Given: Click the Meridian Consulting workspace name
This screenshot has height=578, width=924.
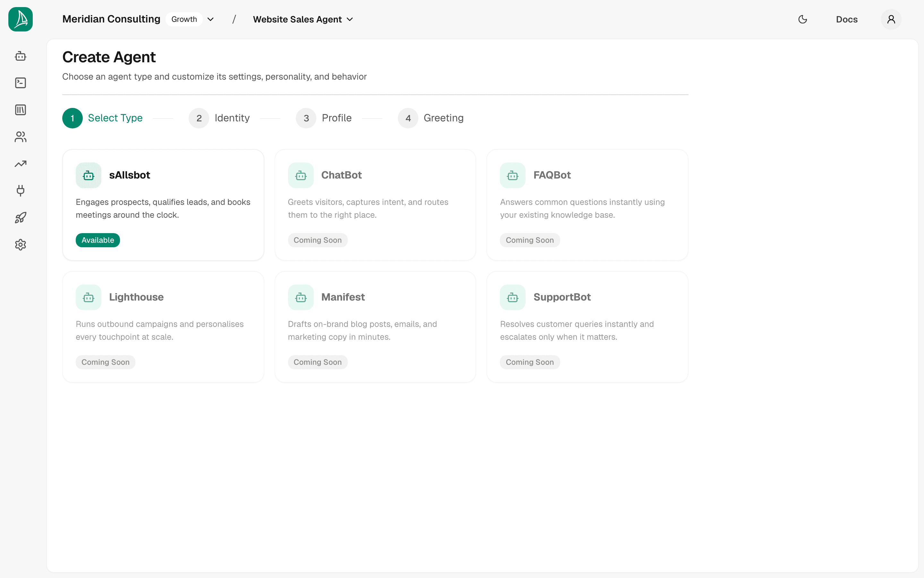Looking at the screenshot, I should click(111, 19).
